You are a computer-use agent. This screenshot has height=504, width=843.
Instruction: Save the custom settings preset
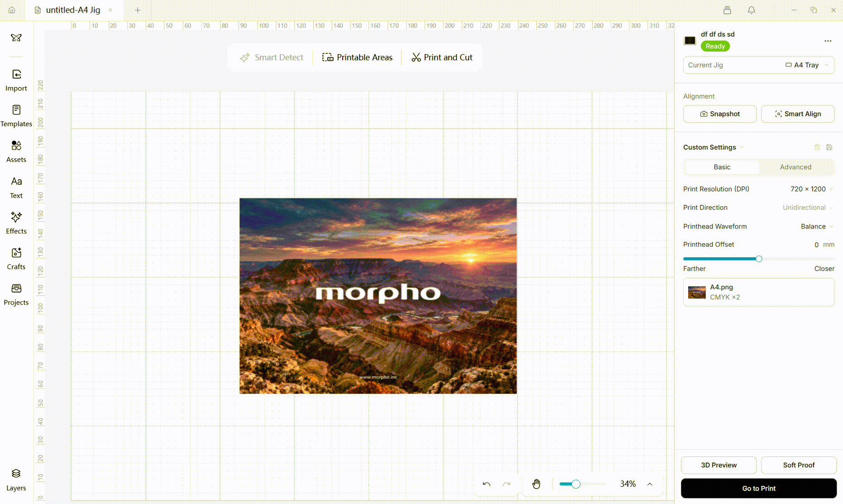click(x=829, y=147)
